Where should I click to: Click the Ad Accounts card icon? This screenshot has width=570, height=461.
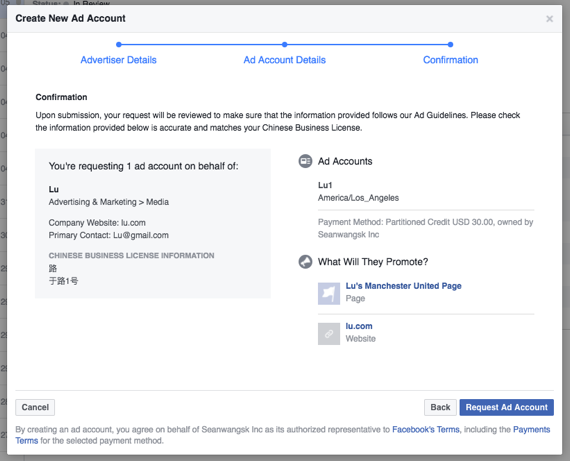pos(305,161)
